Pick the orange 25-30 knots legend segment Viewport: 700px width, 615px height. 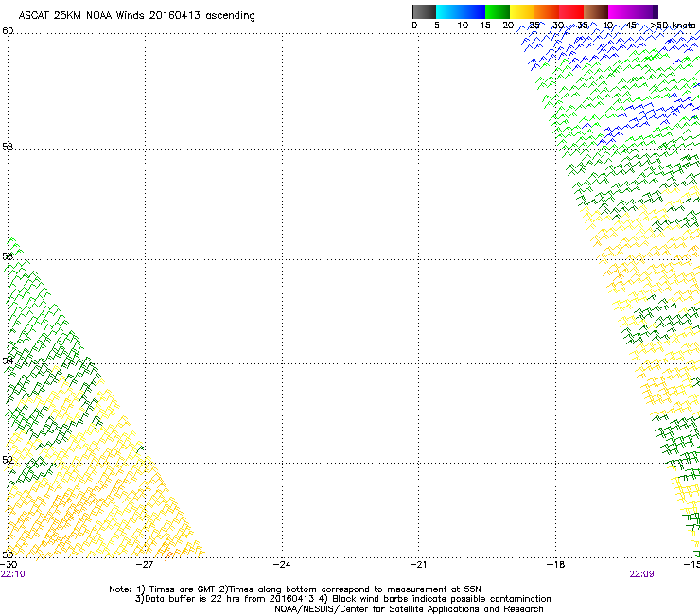tap(547, 11)
